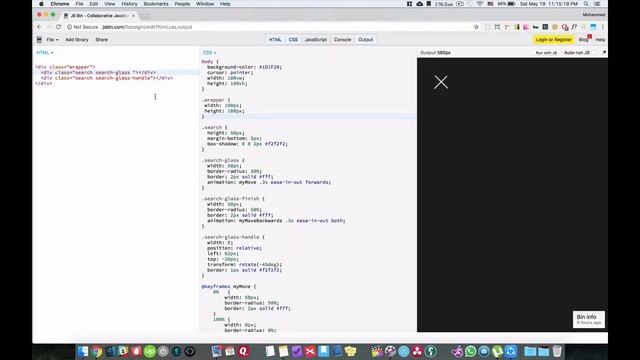Click the .wrapper rule in the CSS editor

point(216,100)
